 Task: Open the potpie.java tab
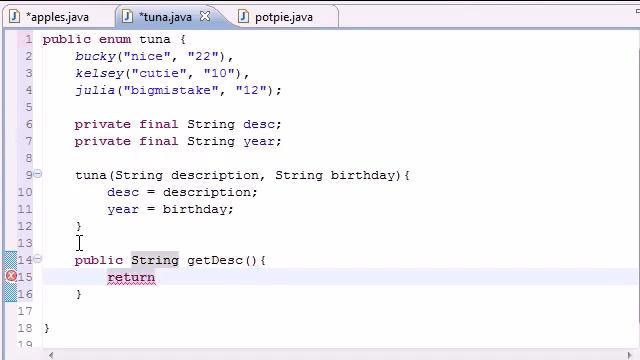point(284,17)
